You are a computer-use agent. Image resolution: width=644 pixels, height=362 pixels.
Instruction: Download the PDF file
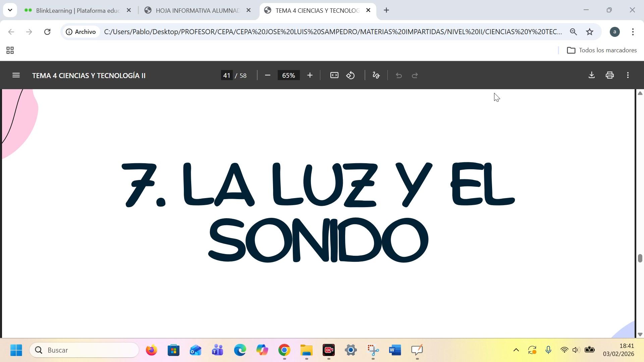click(x=591, y=75)
